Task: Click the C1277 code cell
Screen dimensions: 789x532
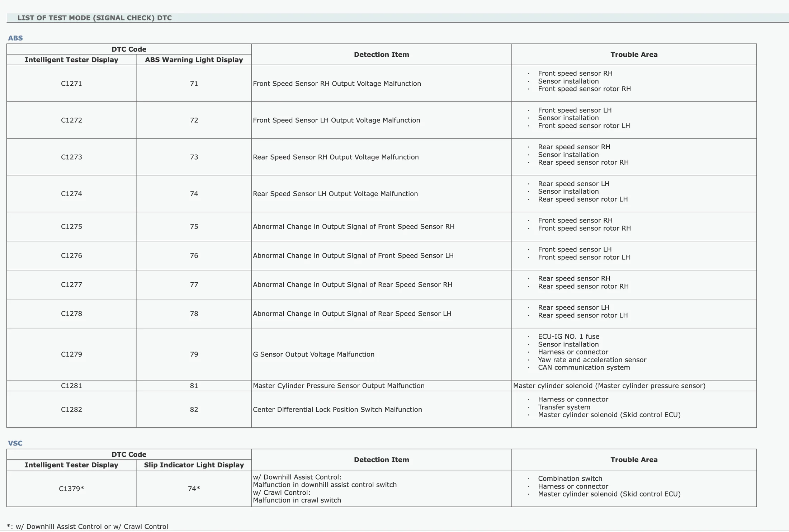Action: tap(71, 285)
